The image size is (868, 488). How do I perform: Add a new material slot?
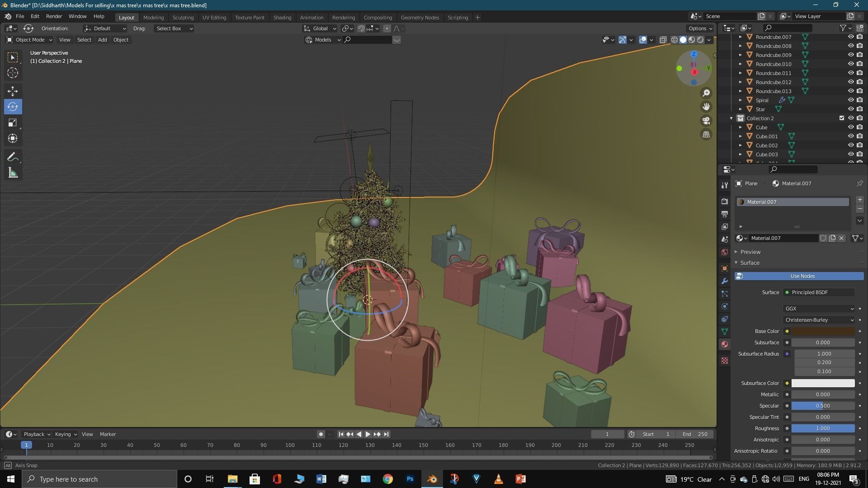coord(859,200)
